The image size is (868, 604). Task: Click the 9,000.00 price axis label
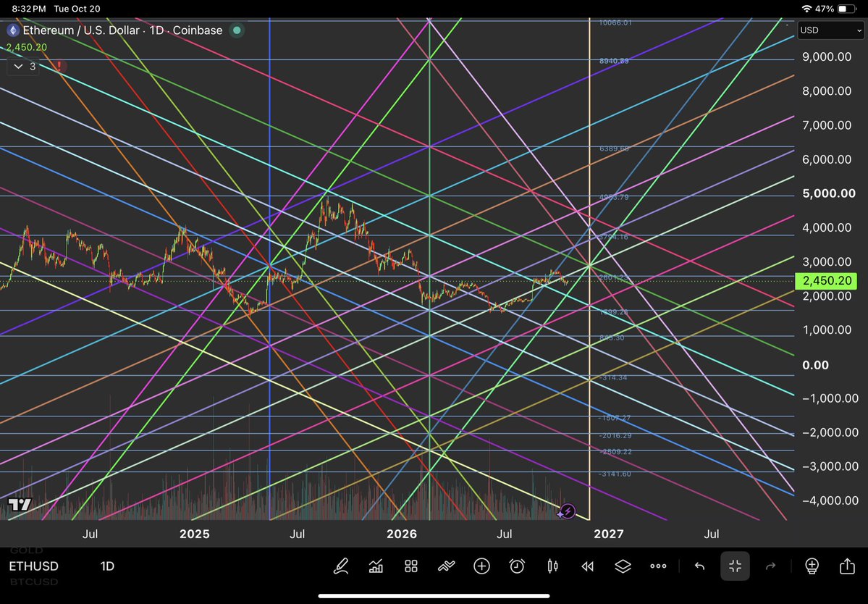[x=827, y=56]
